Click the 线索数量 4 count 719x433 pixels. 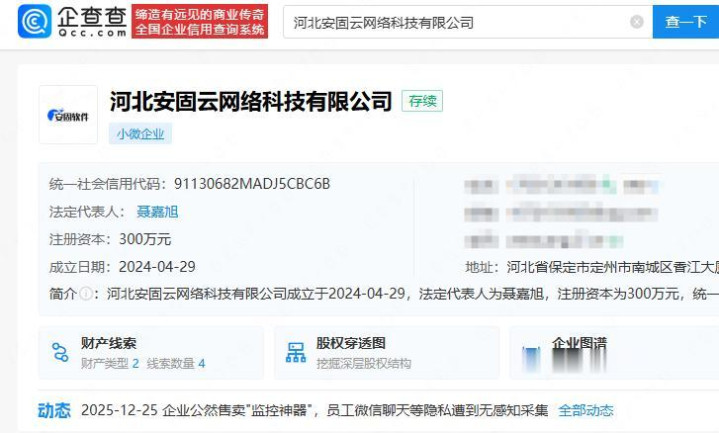176,364
